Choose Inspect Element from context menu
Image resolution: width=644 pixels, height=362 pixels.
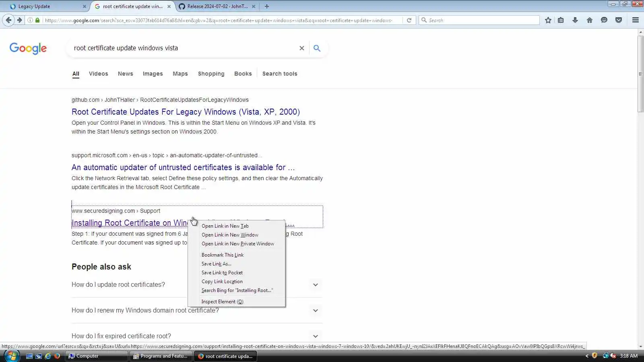point(237,302)
